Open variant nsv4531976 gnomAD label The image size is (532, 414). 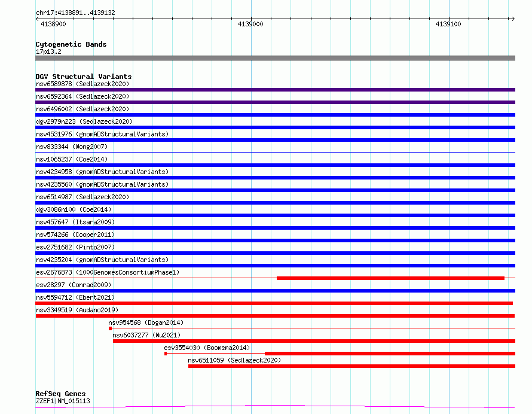coord(102,134)
